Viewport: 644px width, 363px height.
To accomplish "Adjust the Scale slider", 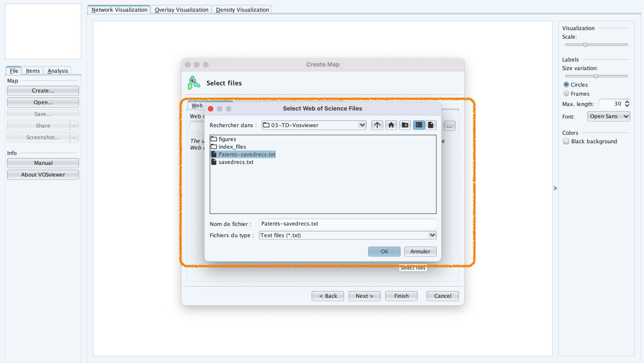I will pyautogui.click(x=585, y=45).
